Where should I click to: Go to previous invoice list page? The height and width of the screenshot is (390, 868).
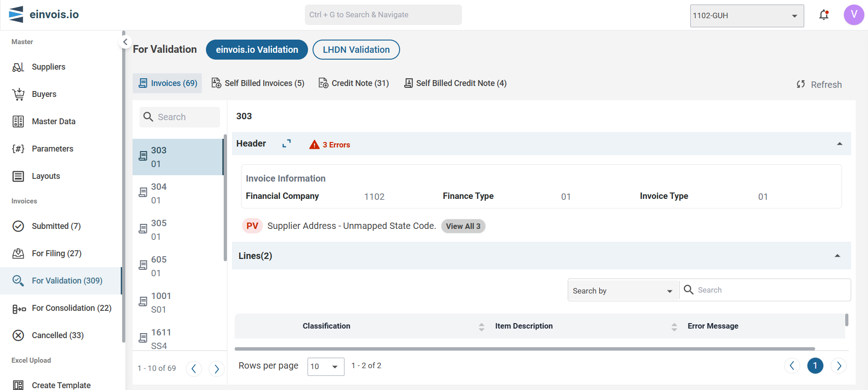tap(194, 368)
